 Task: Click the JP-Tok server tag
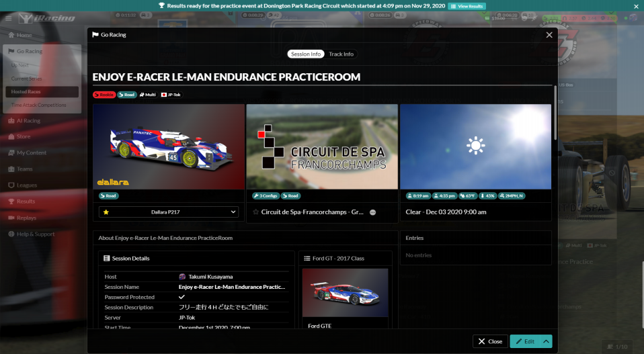(x=171, y=95)
